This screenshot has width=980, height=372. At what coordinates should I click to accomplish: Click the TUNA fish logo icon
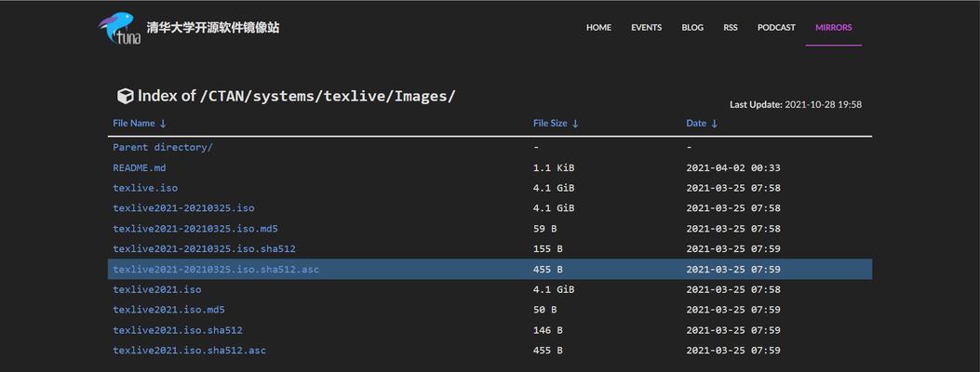point(120,28)
